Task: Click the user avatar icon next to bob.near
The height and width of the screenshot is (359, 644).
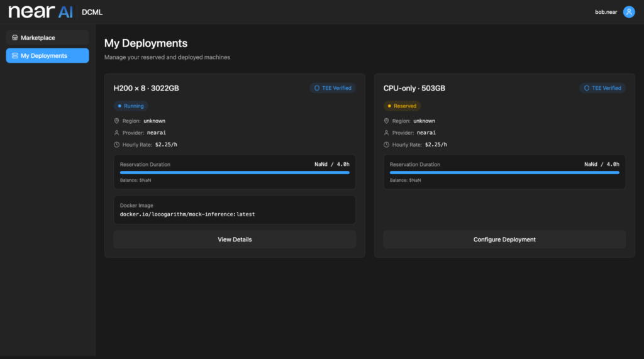Action: (x=628, y=12)
